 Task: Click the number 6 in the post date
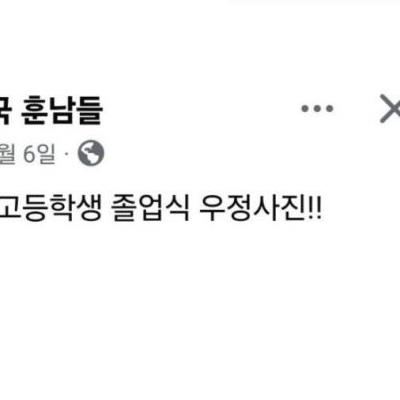pos(29,154)
